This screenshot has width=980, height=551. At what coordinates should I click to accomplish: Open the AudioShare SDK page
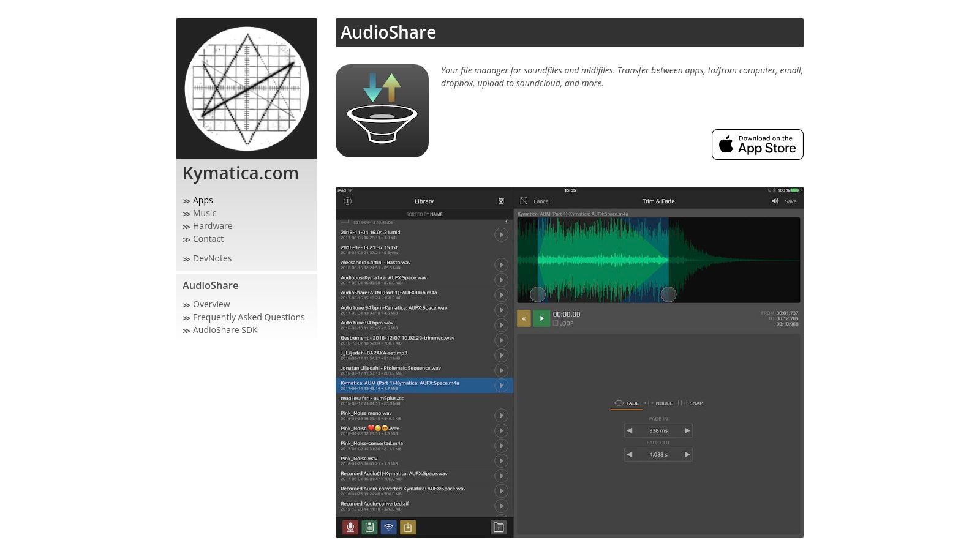click(225, 330)
